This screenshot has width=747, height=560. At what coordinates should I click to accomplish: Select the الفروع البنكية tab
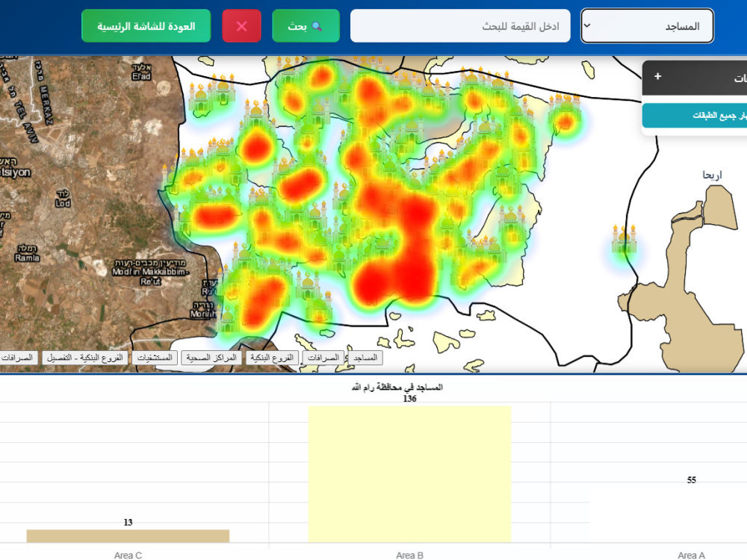tap(272, 357)
